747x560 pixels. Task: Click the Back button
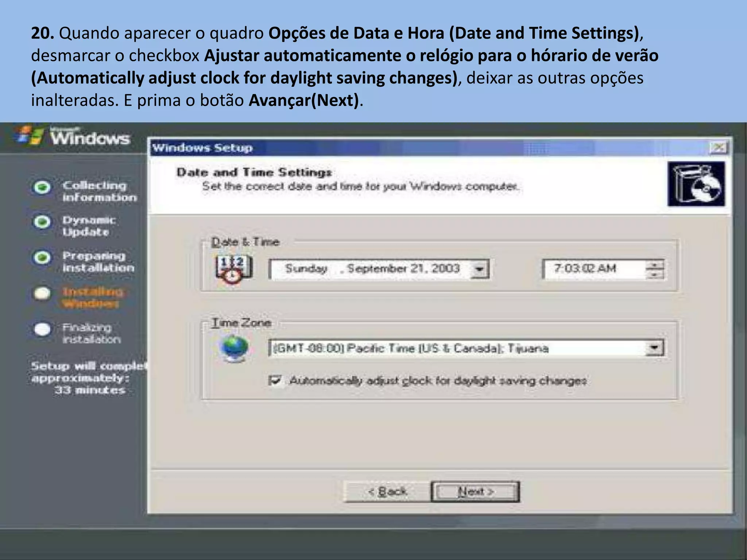[387, 492]
